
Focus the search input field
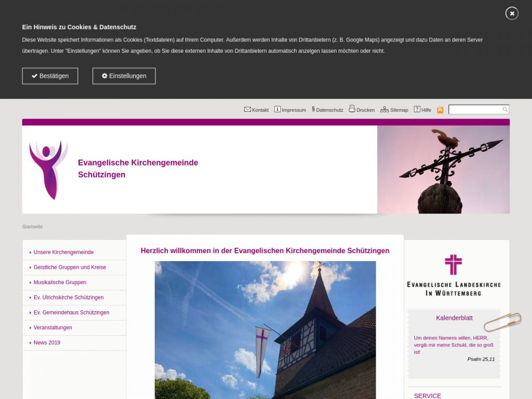tap(475, 110)
